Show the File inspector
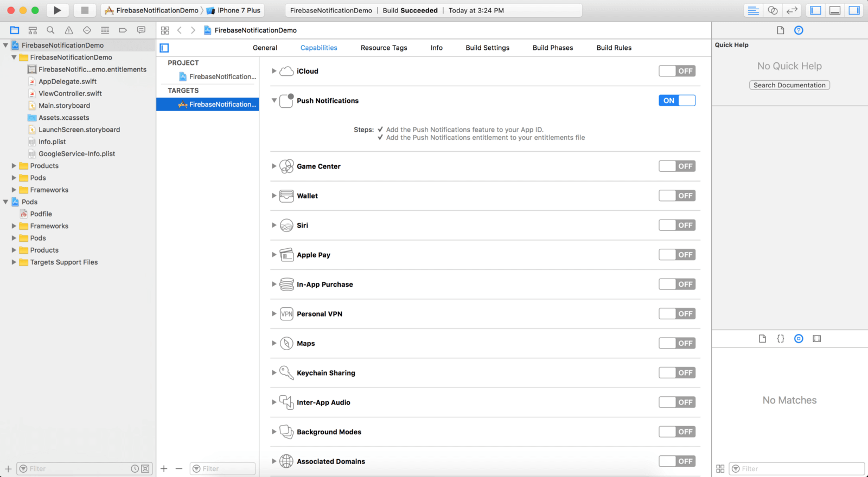This screenshot has width=868, height=477. (781, 30)
